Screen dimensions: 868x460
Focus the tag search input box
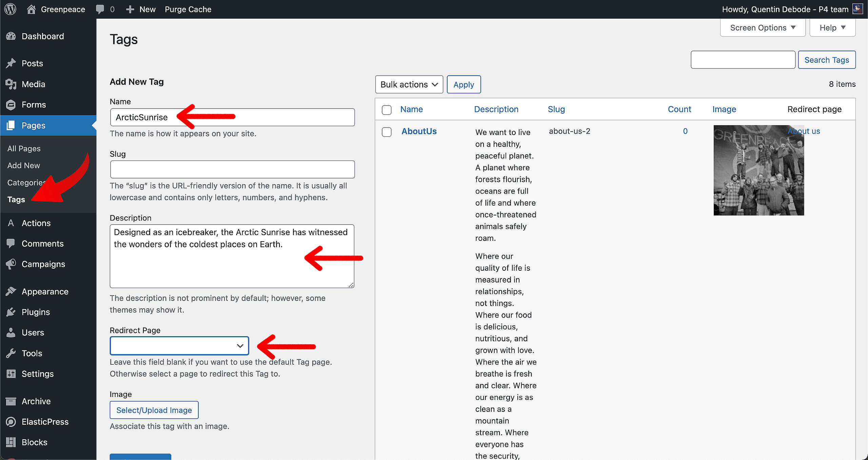point(743,60)
